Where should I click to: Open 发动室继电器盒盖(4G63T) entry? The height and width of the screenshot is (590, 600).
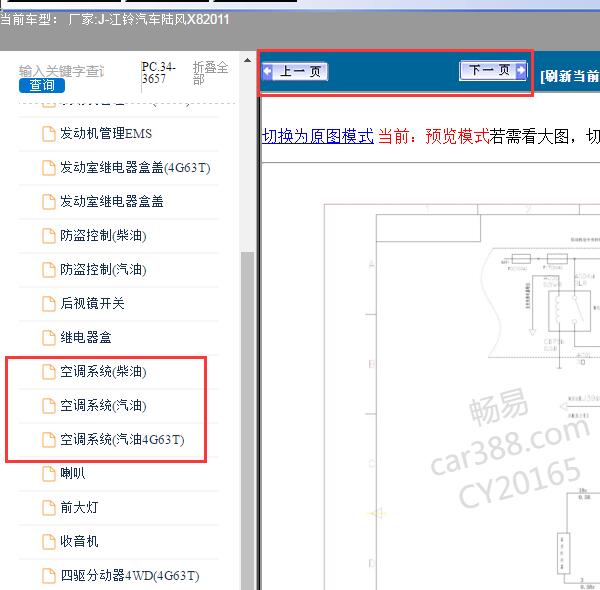coord(135,168)
